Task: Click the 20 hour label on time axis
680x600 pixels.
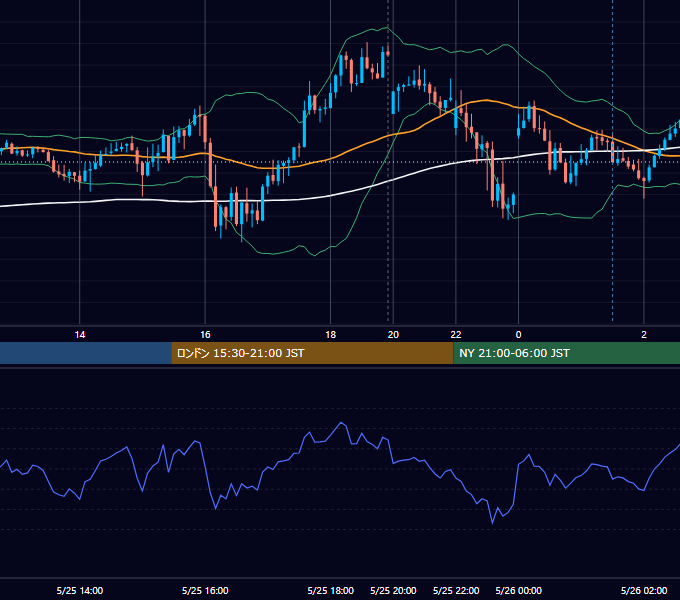Action: 393,335
